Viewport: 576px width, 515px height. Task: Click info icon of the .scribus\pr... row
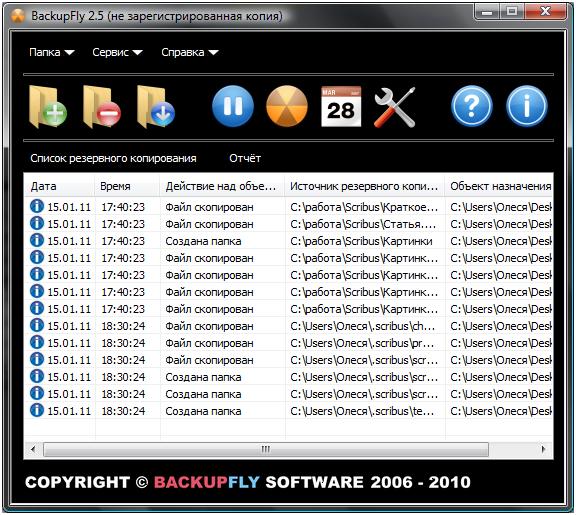click(37, 342)
